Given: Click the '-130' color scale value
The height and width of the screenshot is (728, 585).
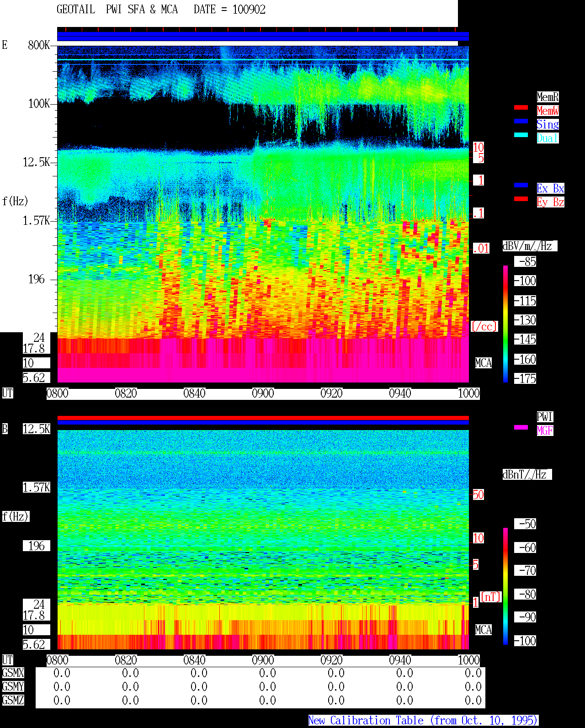Looking at the screenshot, I should click(525, 320).
